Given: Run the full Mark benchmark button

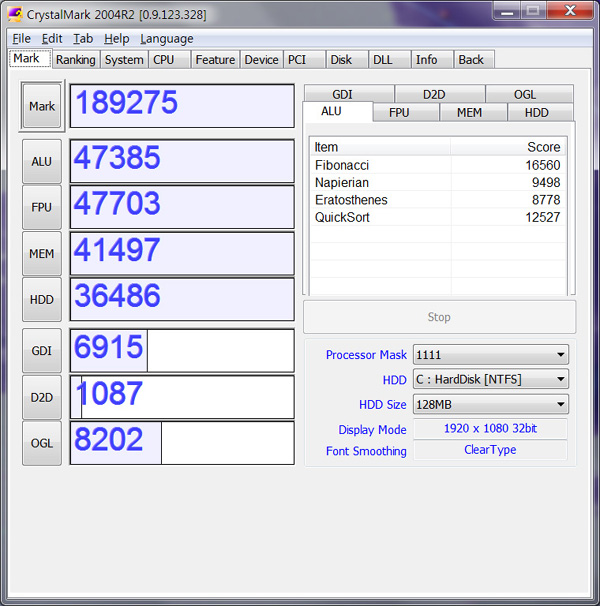Looking at the screenshot, I should 42,106.
